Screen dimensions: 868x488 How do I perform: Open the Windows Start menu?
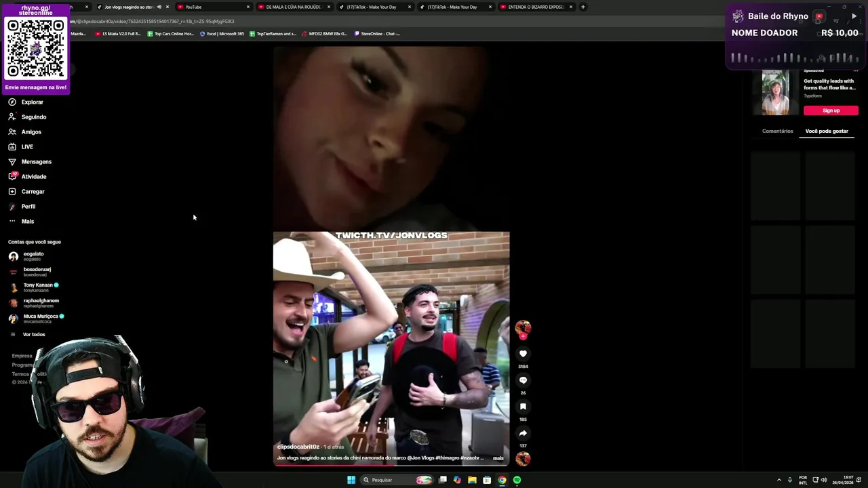tap(351, 480)
